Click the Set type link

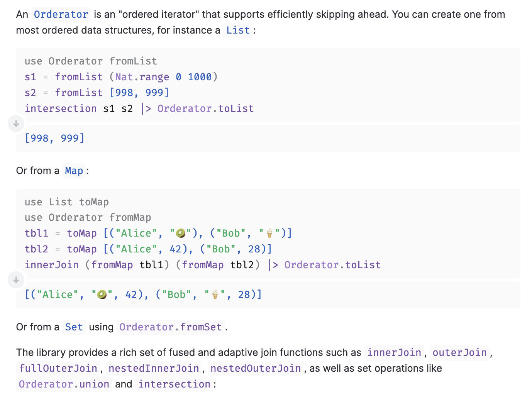[74, 327]
